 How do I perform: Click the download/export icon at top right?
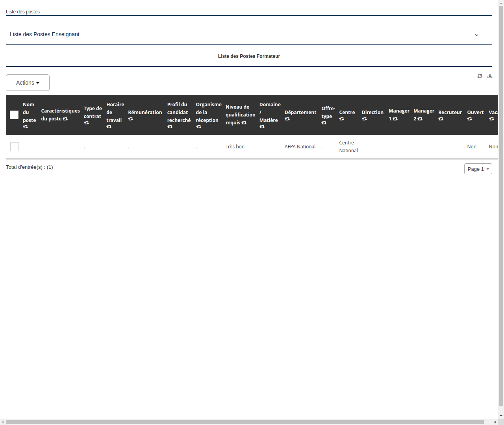[x=490, y=76]
